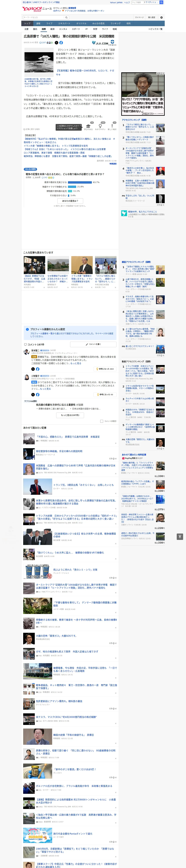This screenshot has width=186, height=868.
Task: Open 米国務省 広島への原爆投下から80年で声明 article
Action: [x=76, y=467]
